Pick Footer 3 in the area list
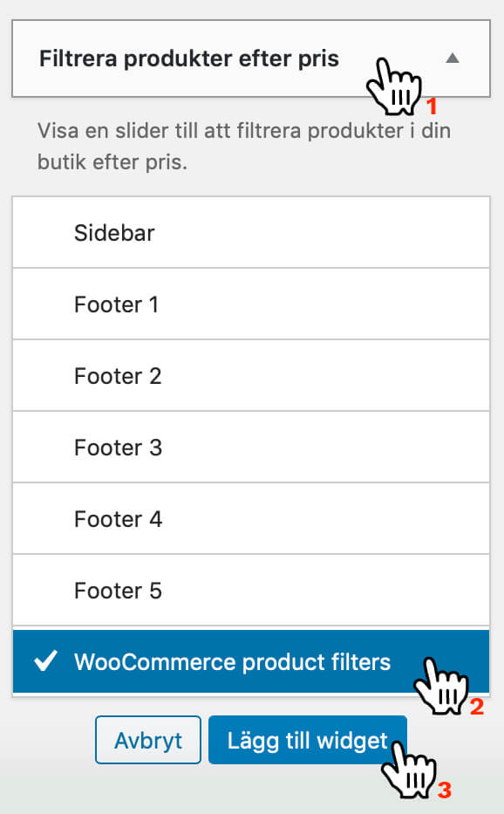 [251, 448]
